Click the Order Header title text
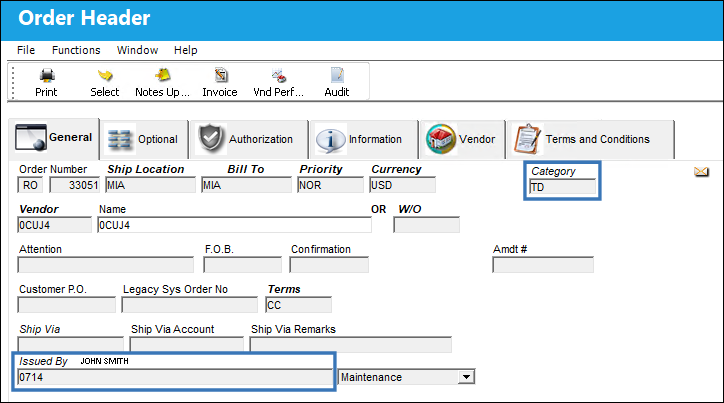Screen dimensions: 724x403 [x=84, y=18]
